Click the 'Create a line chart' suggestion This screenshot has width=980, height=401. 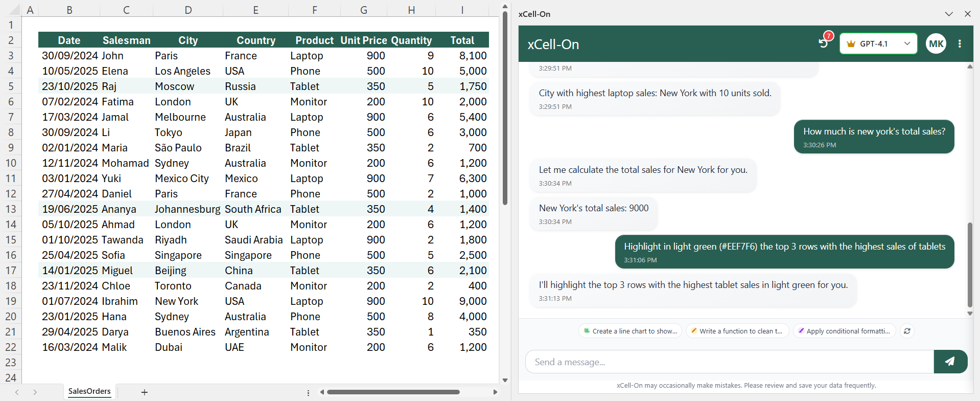630,331
